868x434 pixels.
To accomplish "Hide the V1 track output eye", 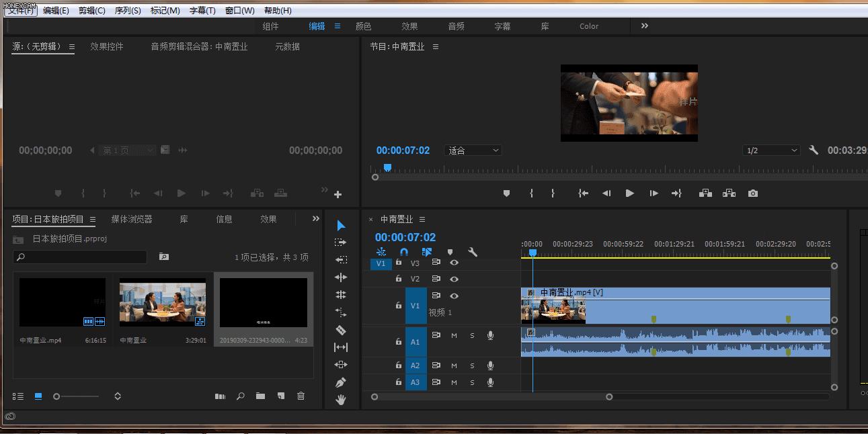I will (x=454, y=296).
